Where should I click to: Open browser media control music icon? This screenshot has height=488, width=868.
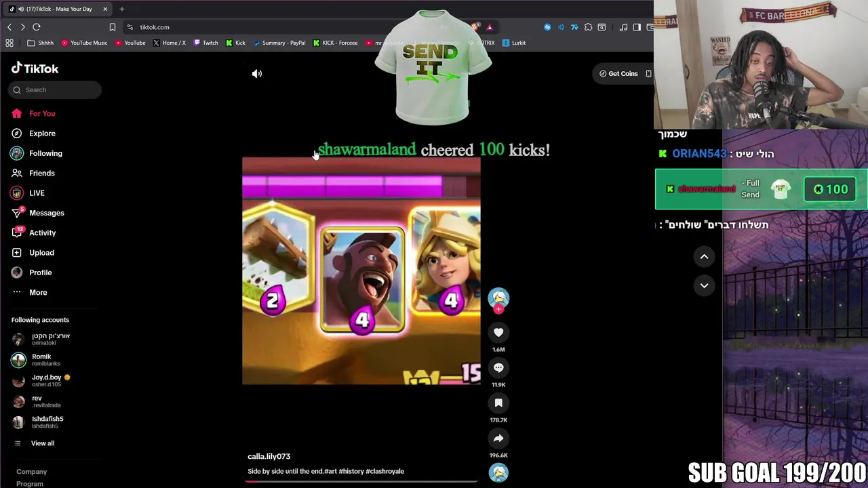click(623, 27)
